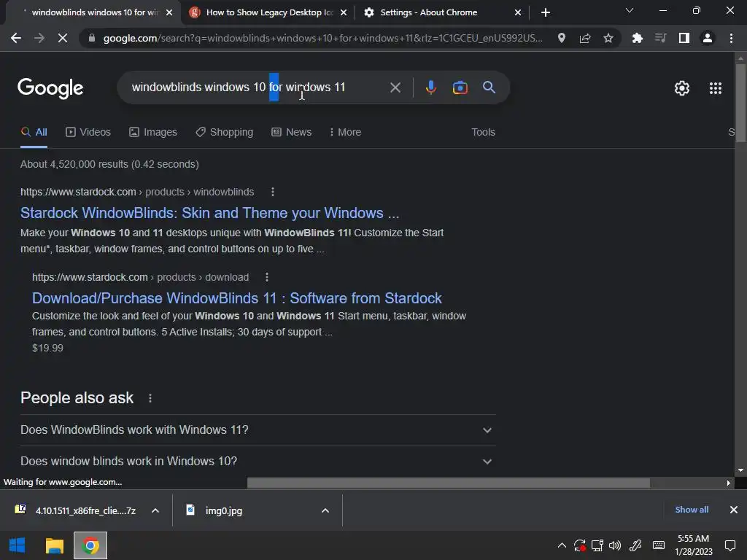The width and height of the screenshot is (747, 560).
Task: Open the Google apps grid
Action: [716, 88]
